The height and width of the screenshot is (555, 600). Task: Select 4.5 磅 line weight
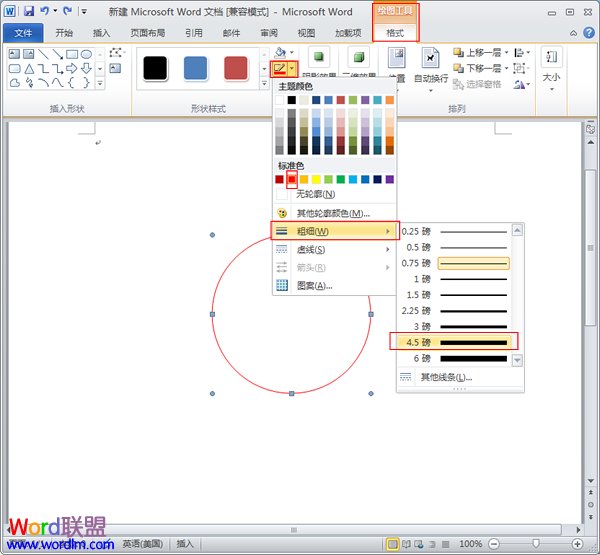(455, 342)
